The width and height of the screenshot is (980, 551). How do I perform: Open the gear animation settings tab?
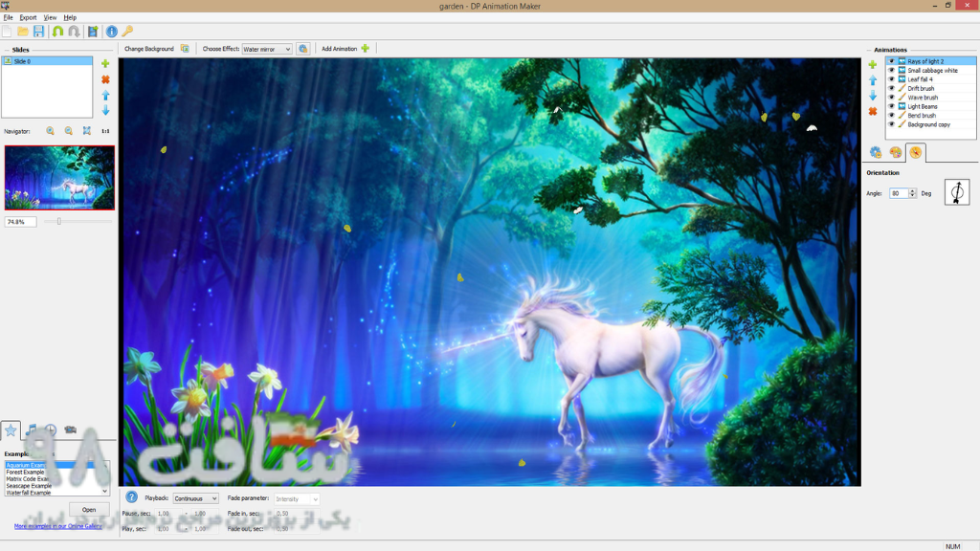(x=876, y=152)
